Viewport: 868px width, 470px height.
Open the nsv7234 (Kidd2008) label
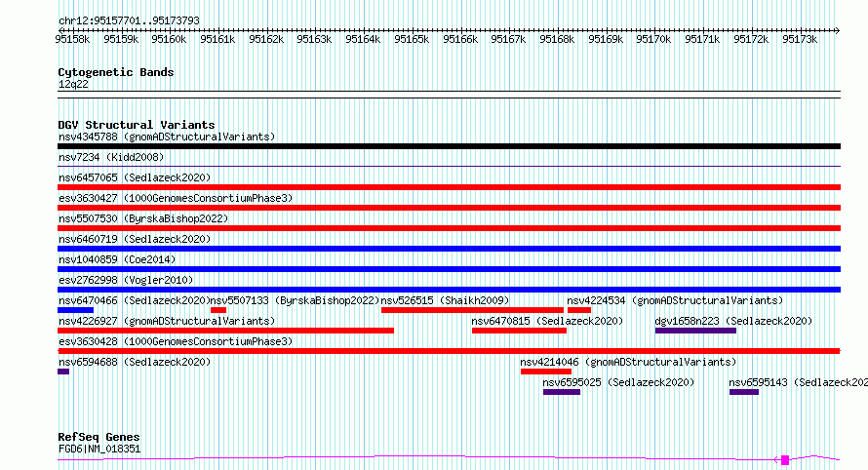[x=111, y=157]
